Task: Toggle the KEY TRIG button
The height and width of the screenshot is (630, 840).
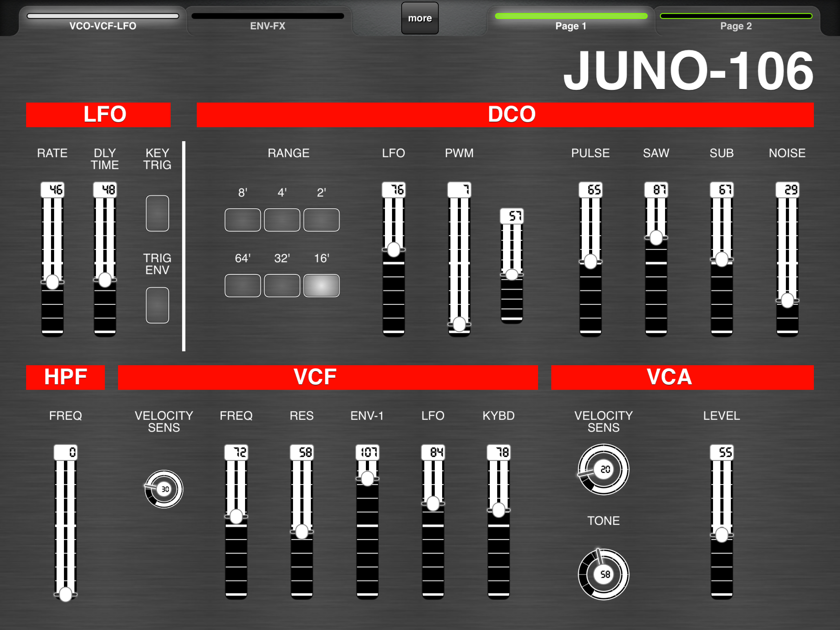Action: click(157, 213)
